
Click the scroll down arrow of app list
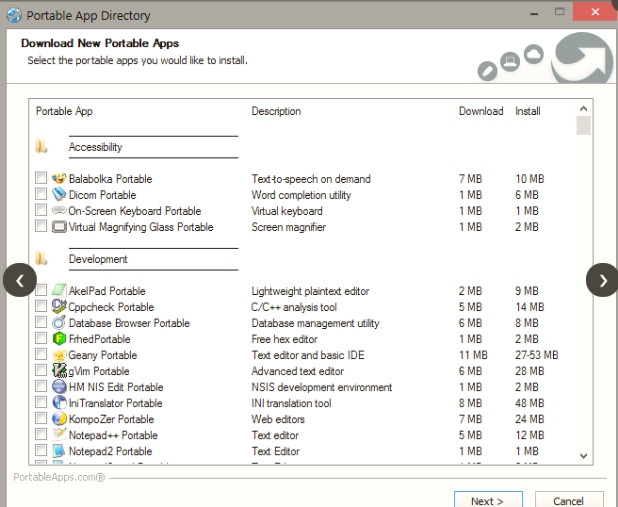pos(584,456)
